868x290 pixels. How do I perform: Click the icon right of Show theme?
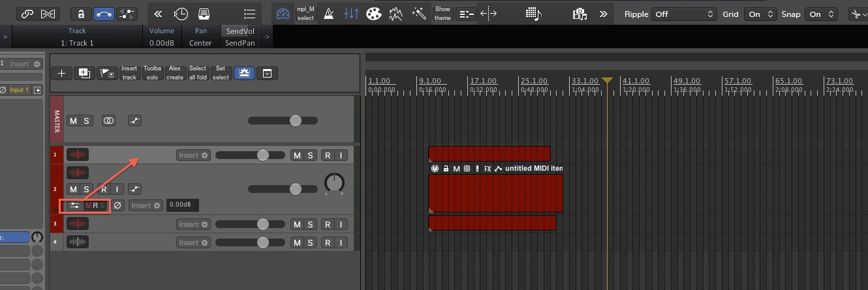pyautogui.click(x=465, y=14)
